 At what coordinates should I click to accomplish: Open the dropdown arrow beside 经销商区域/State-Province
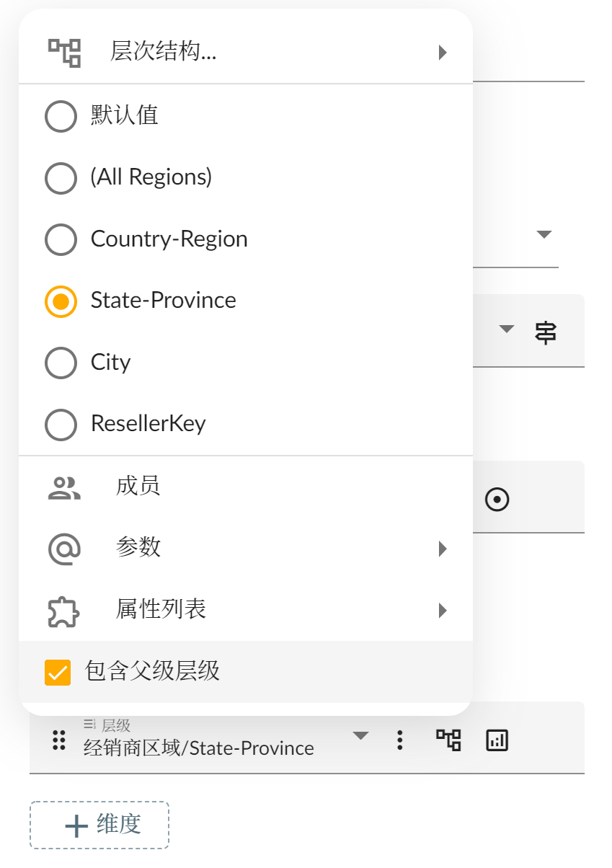(x=360, y=736)
